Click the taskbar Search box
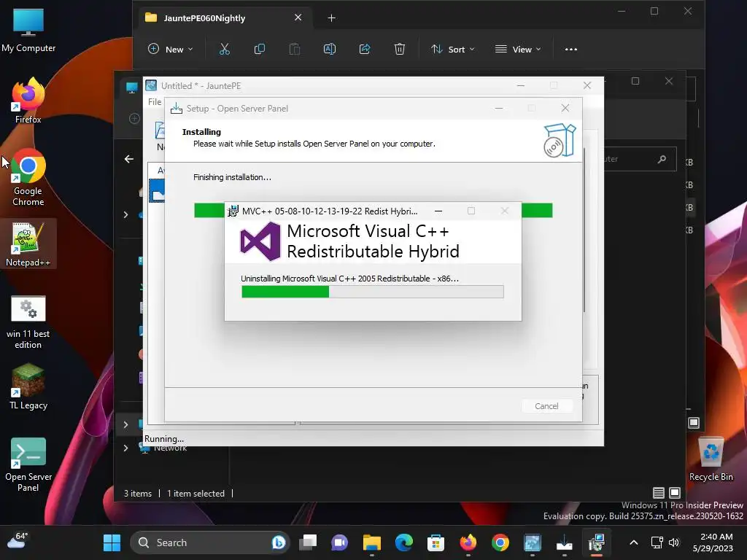The height and width of the screenshot is (560, 747). (x=209, y=542)
